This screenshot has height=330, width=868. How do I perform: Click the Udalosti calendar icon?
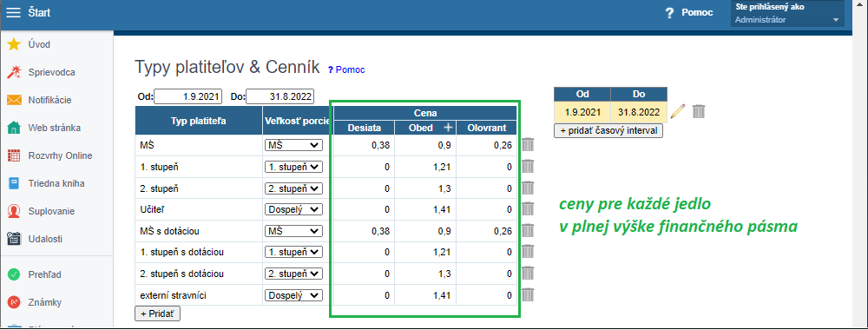point(14,239)
